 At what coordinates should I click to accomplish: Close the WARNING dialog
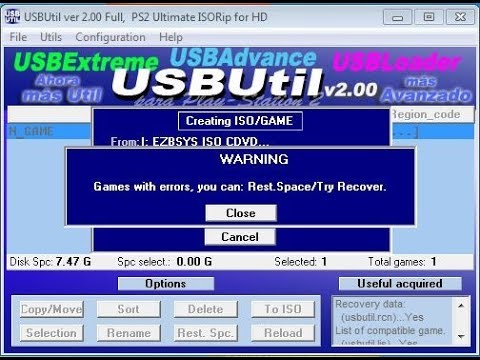241,213
